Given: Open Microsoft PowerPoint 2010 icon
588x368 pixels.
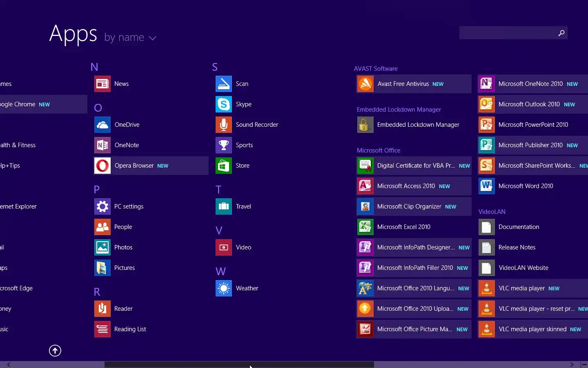Looking at the screenshot, I should tap(487, 125).
